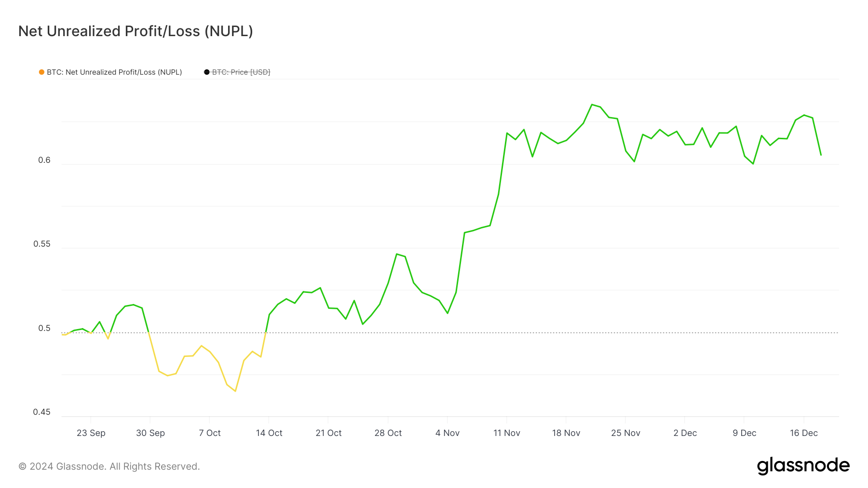Click the 4 Nov date label

coord(448,433)
